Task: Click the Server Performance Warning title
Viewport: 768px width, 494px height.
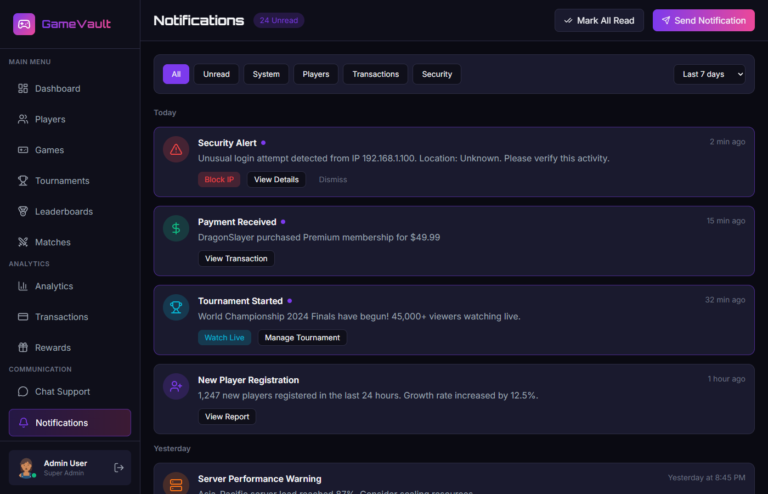Action: pos(260,479)
